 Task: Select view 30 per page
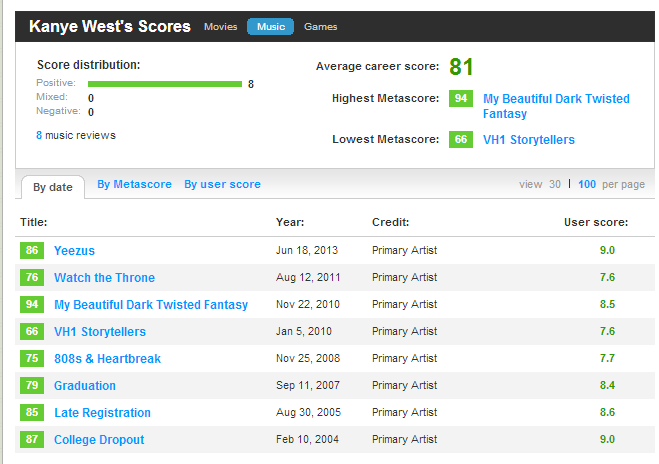click(x=555, y=184)
